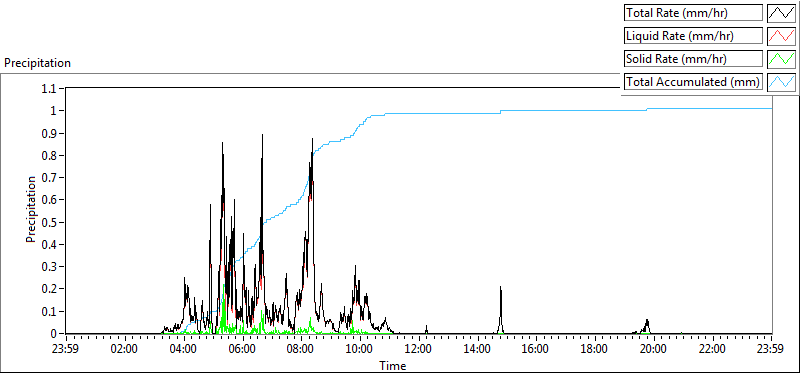Select the Liquid Rate (mm/hr) legend label
Image resolution: width=800 pixels, height=373 pixels.
coord(693,36)
